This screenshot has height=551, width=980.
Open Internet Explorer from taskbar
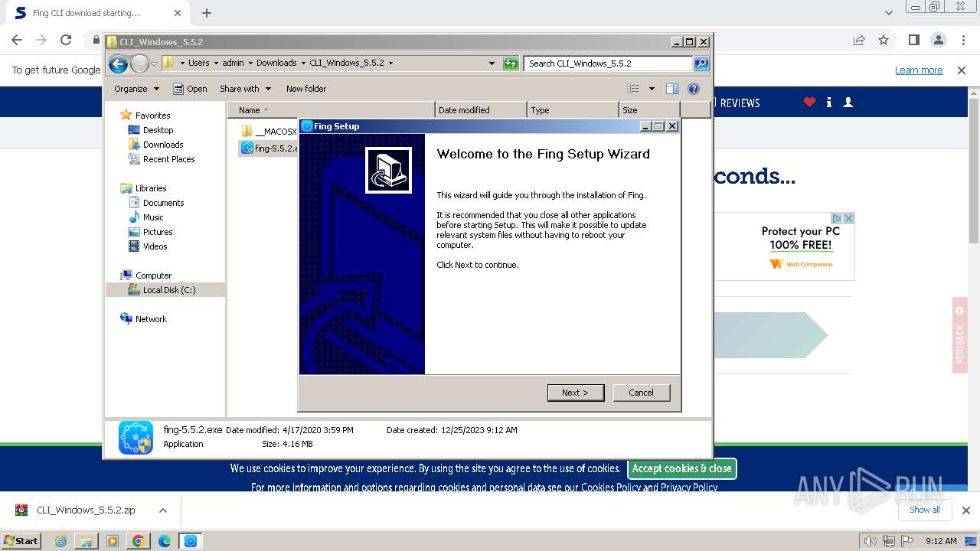coord(60,541)
